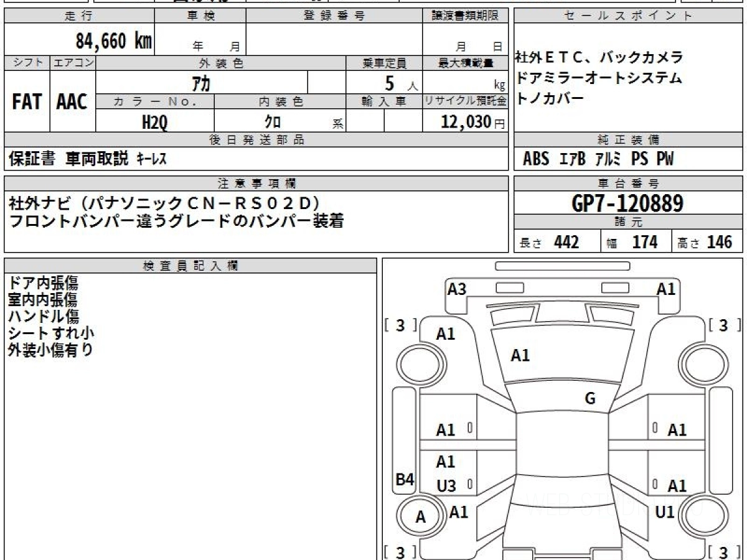Screen dimensions: 747x560
Task: Click the B4 mark on the diagram
Action: (405, 480)
